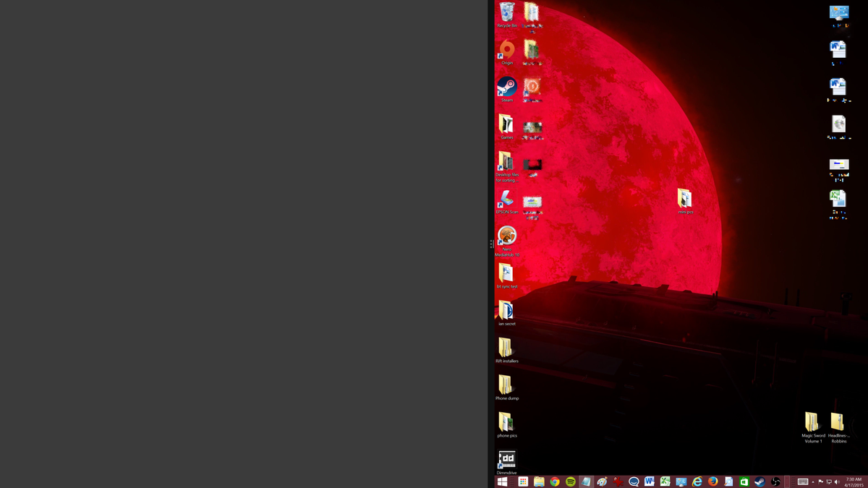
Task: Select the 'phone pics' folder
Action: tap(507, 426)
